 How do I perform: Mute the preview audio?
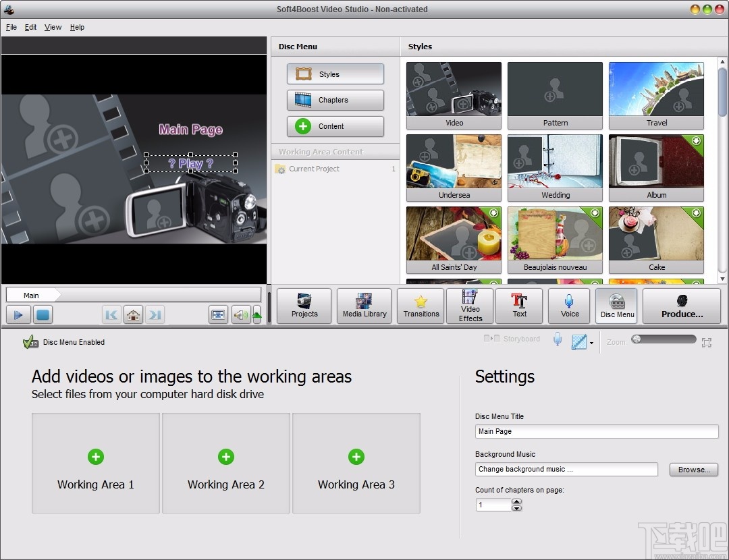click(x=240, y=314)
